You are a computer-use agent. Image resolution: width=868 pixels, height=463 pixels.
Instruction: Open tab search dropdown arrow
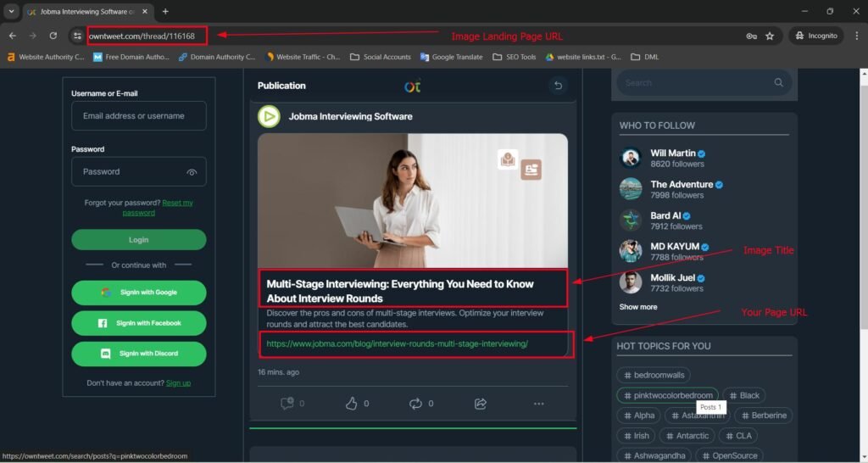point(11,11)
